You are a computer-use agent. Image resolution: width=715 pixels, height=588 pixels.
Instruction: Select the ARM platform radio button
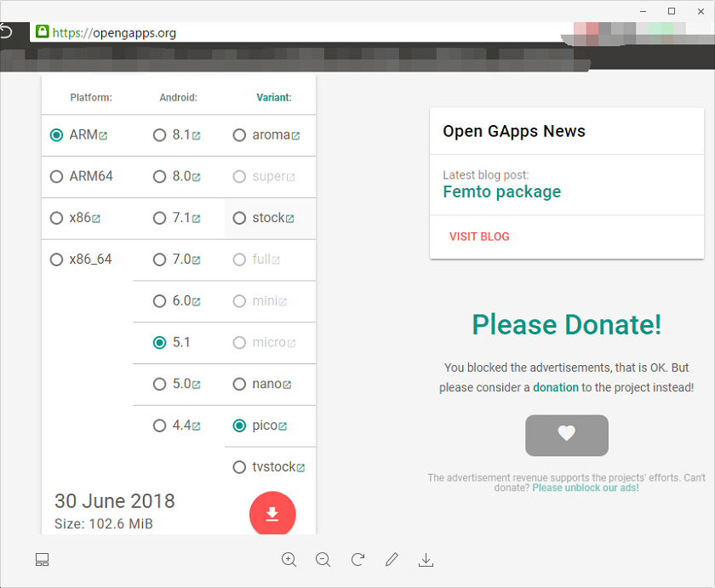[x=56, y=135]
